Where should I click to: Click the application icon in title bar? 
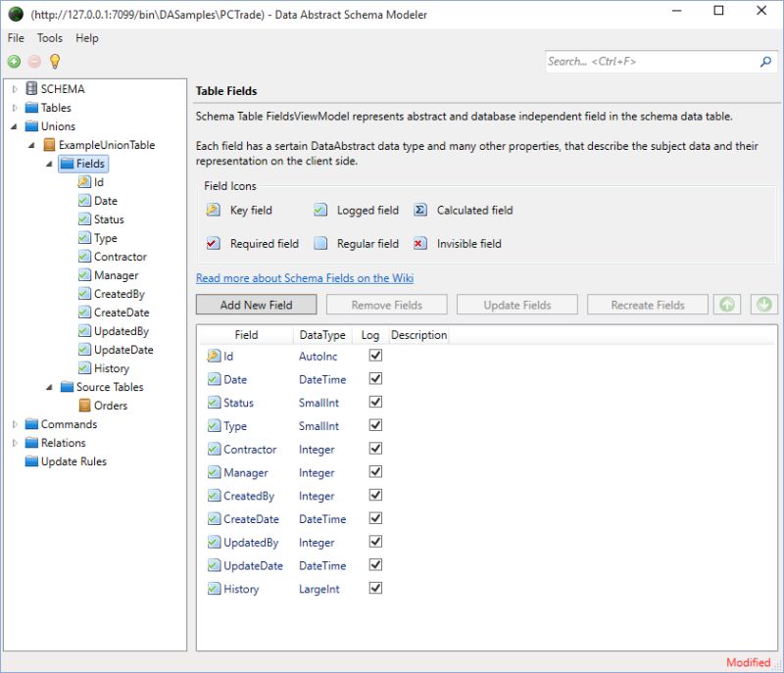click(16, 14)
